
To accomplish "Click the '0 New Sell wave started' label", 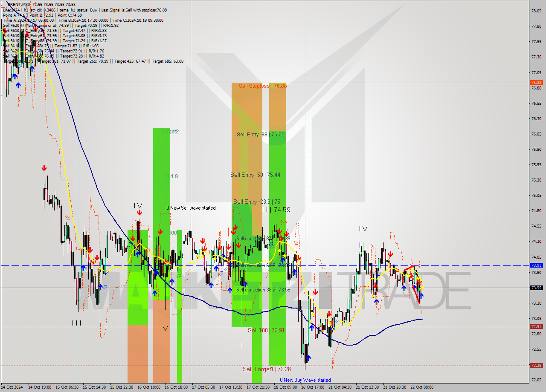I will coord(191,208).
